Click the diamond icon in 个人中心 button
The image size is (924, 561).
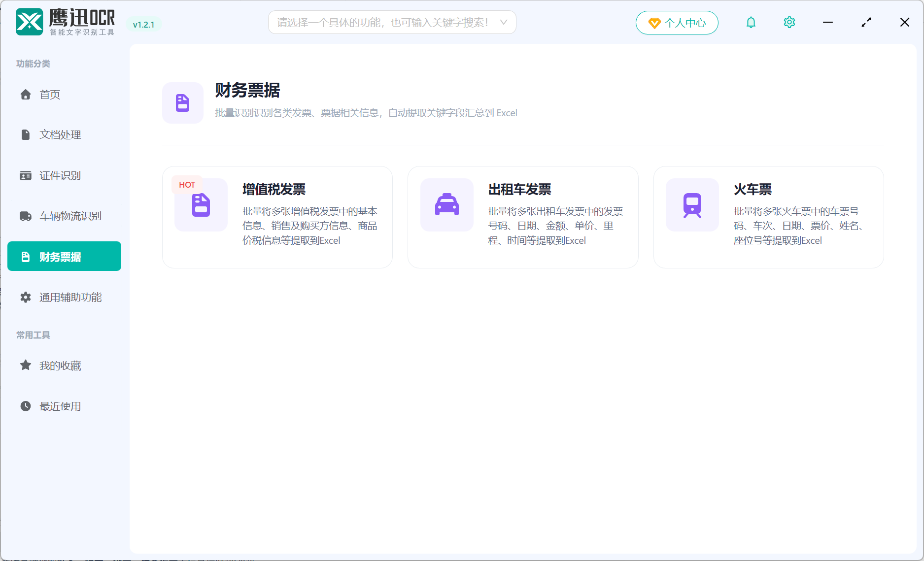click(654, 23)
